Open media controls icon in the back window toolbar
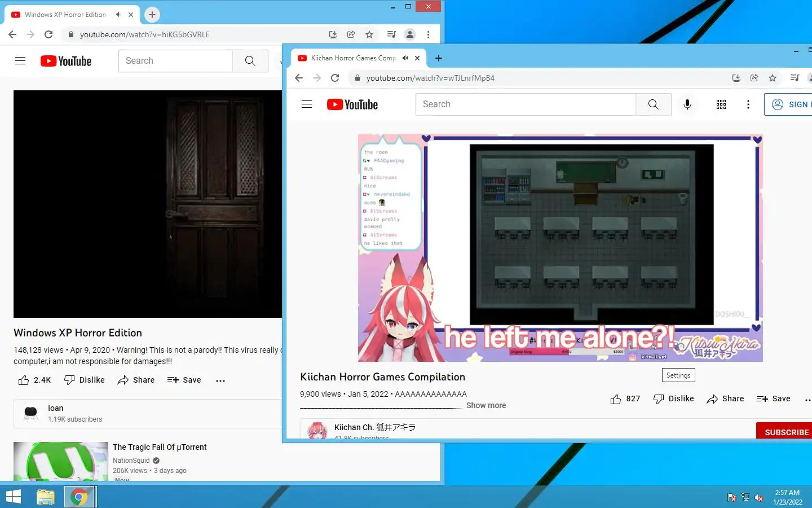The image size is (812, 508). 392,34
